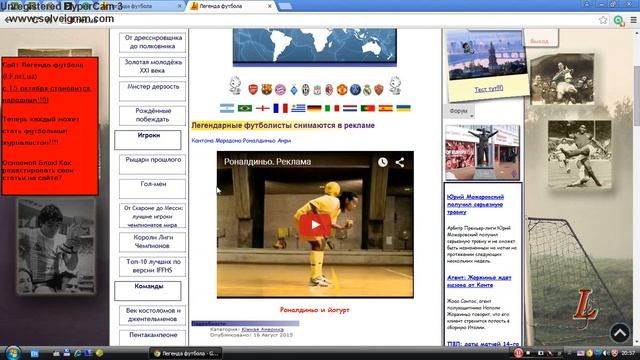
Task: Click the HyperCam pause icon in system tray
Action: point(518,353)
